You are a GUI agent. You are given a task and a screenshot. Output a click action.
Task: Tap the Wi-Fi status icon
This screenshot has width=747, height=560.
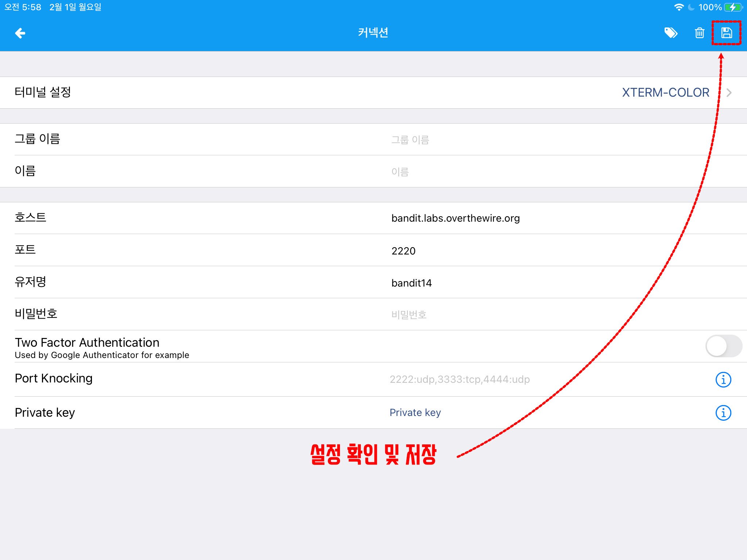(x=678, y=7)
